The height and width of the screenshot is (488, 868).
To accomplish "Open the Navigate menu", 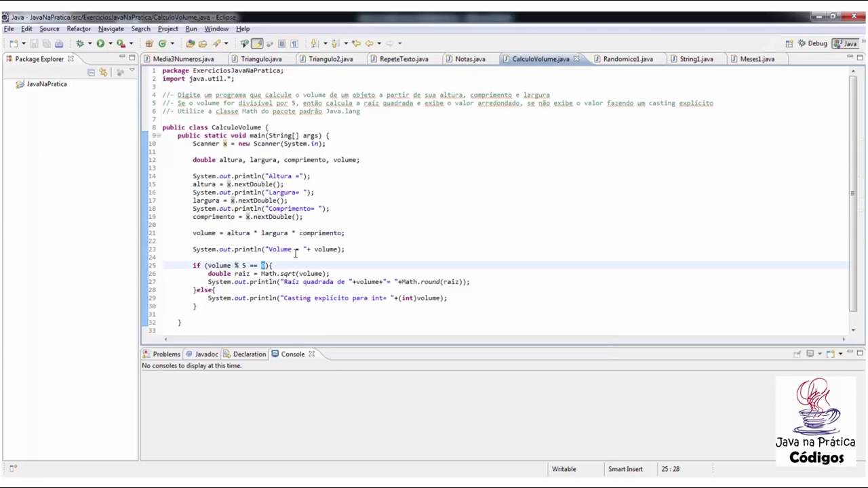I will [111, 28].
